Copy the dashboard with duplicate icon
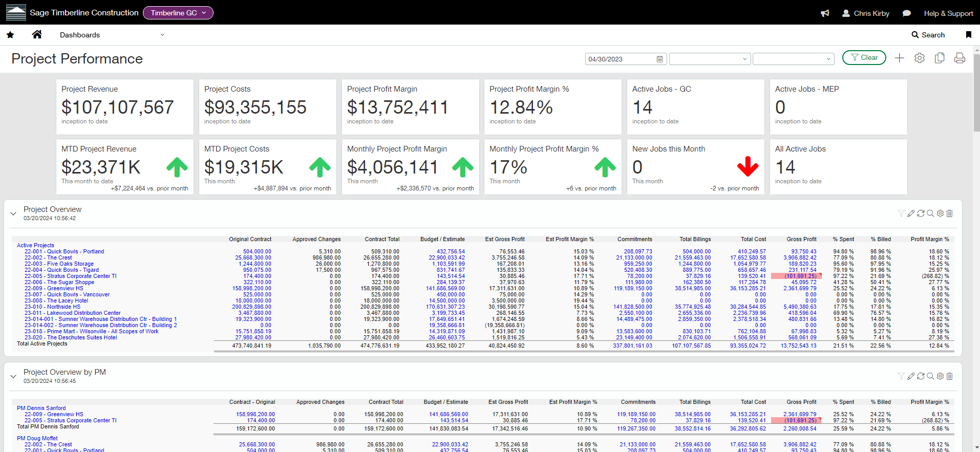The width and height of the screenshot is (980, 452). (x=940, y=58)
